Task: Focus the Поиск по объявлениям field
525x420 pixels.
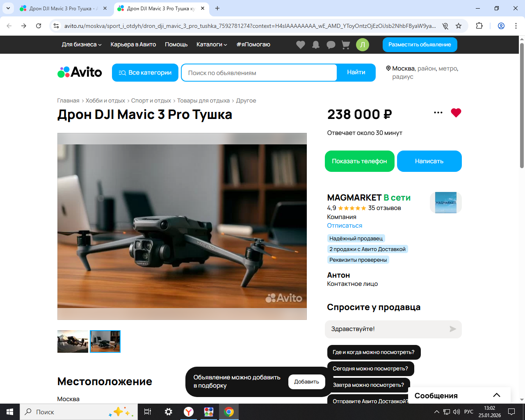Action: tap(259, 73)
